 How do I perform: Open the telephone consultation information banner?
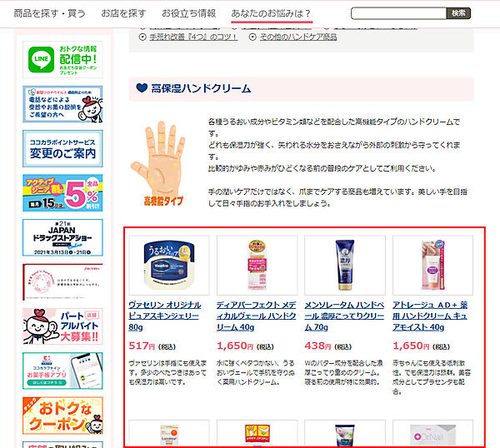pos(62,104)
